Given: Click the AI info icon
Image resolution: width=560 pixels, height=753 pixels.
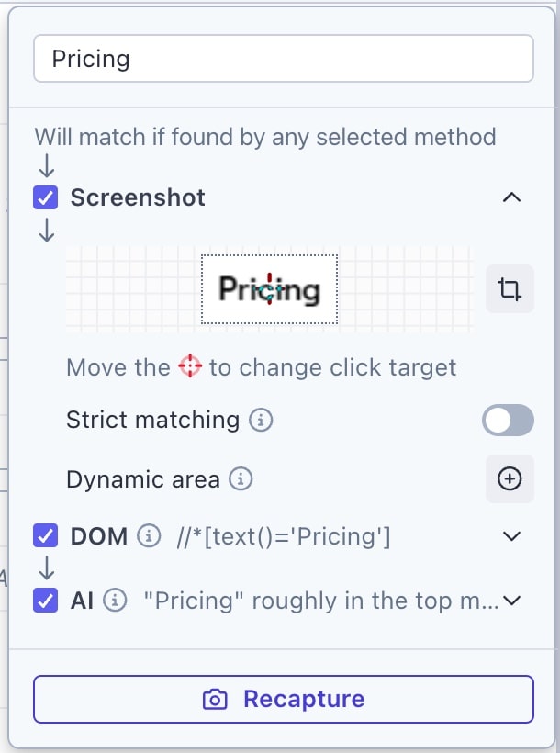Looking at the screenshot, I should 116,601.
